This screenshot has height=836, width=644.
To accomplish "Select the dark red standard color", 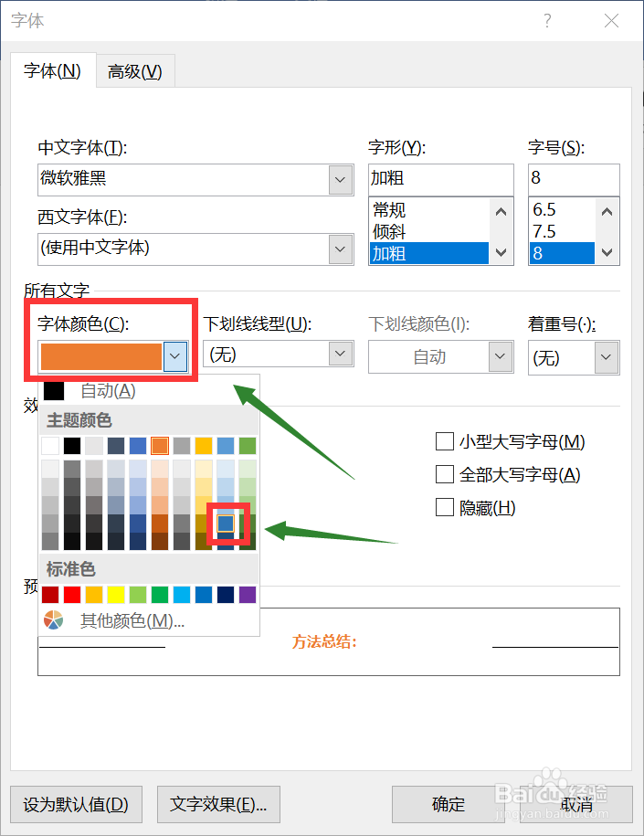I will [x=50, y=595].
